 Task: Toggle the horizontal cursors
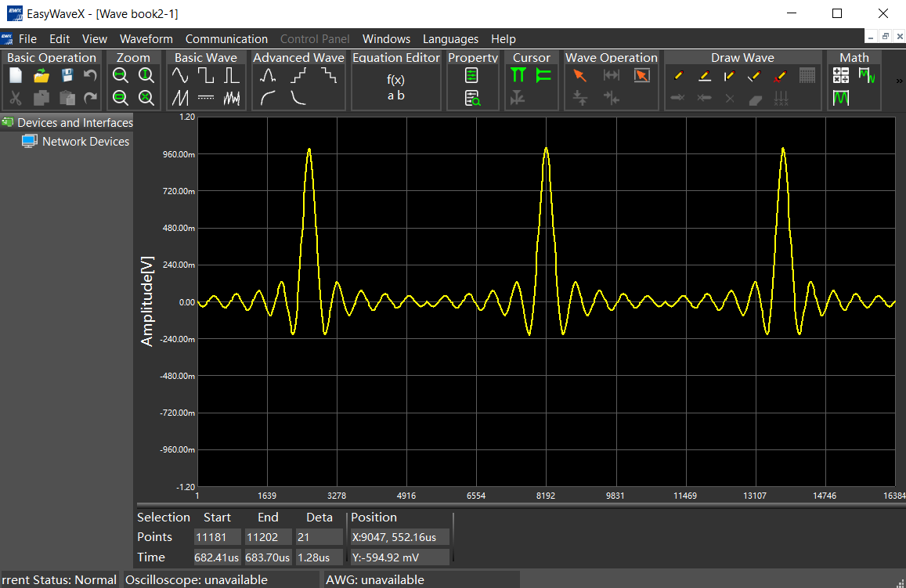pos(543,76)
